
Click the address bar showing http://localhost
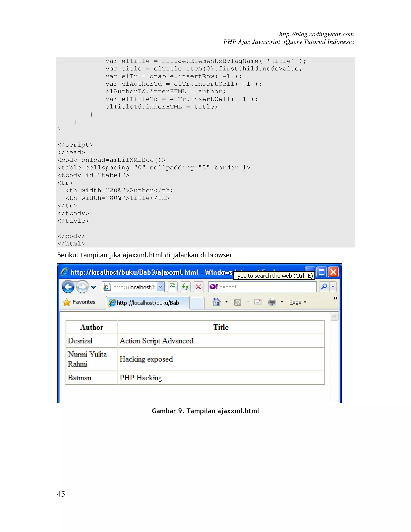[x=133, y=287]
